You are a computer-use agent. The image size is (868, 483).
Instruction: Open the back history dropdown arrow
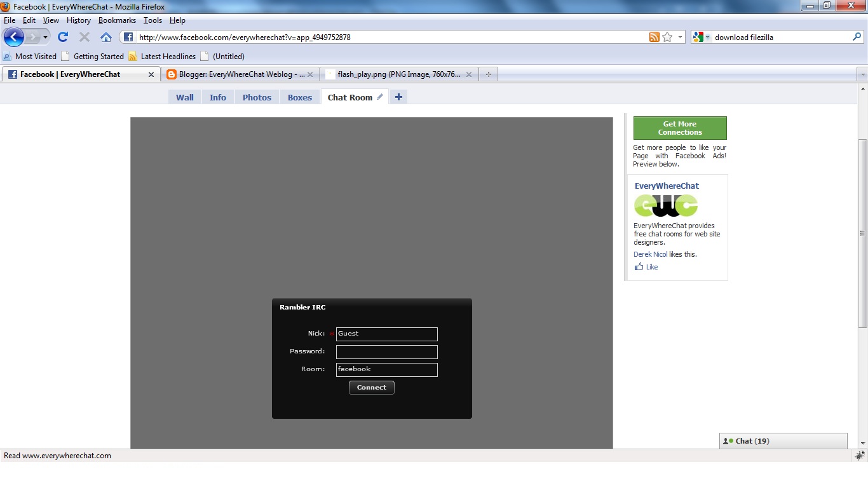[45, 37]
